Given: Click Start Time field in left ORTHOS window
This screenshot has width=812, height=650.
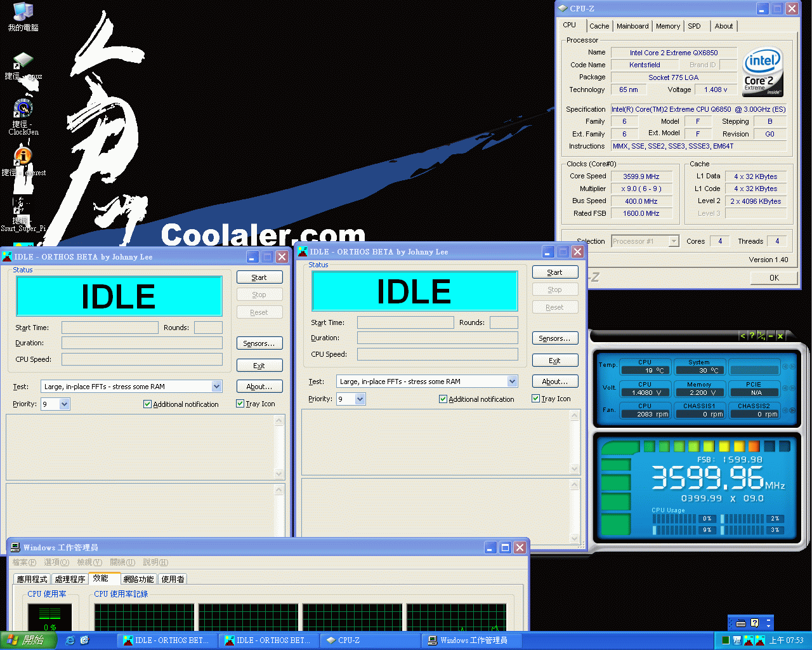Looking at the screenshot, I should point(110,328).
